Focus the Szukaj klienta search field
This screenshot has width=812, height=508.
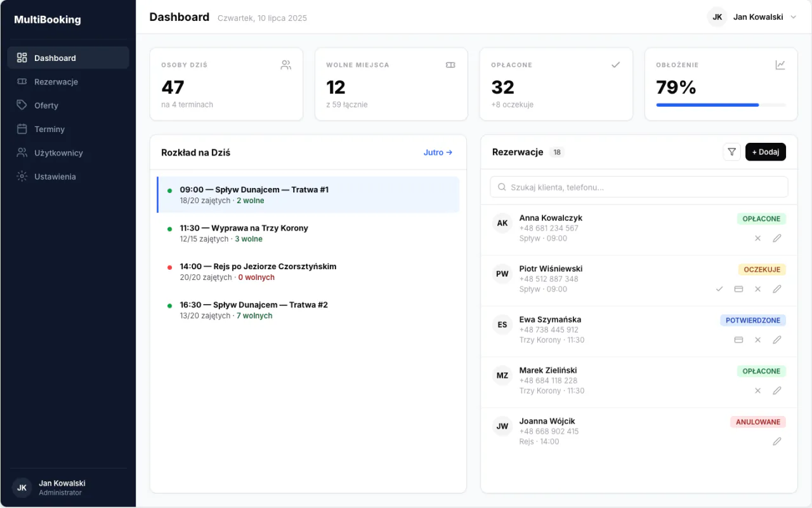639,187
